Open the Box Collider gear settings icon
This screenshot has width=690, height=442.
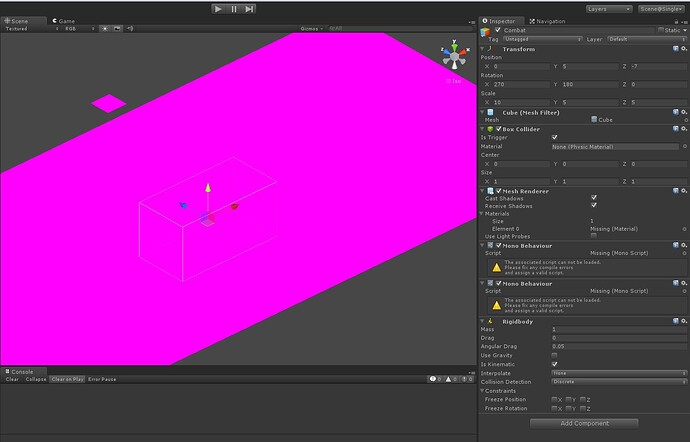pyautogui.click(x=684, y=129)
